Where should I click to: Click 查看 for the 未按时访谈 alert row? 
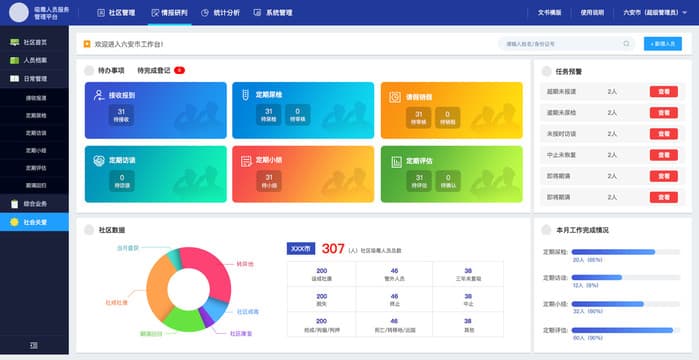pyautogui.click(x=664, y=134)
